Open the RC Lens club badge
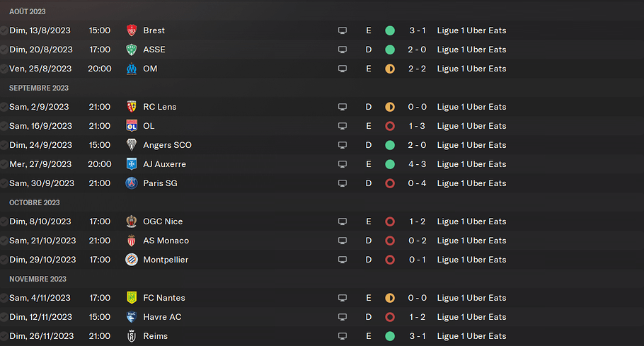The width and height of the screenshot is (644, 346). 131,107
